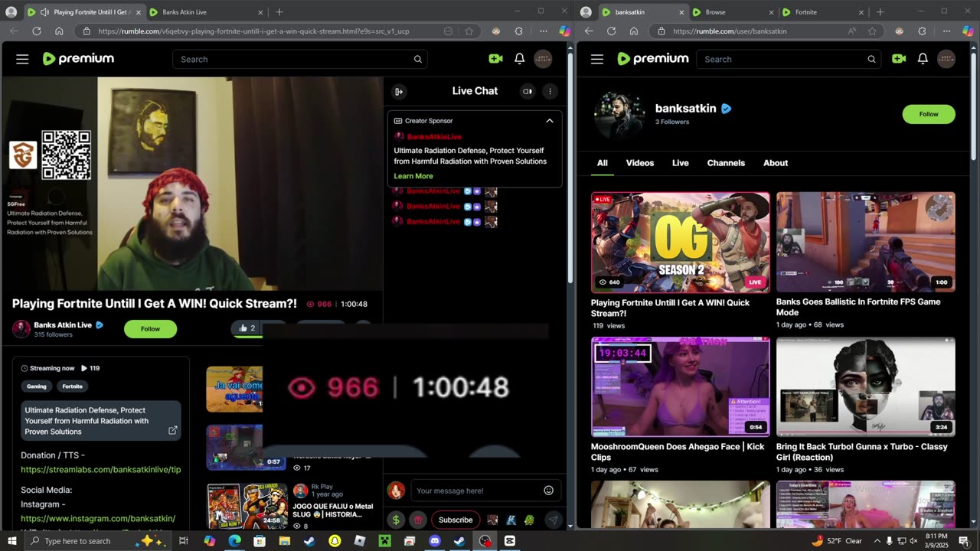980x551 pixels.
Task: Open the hamburger menu in right Rumble window
Action: click(597, 59)
